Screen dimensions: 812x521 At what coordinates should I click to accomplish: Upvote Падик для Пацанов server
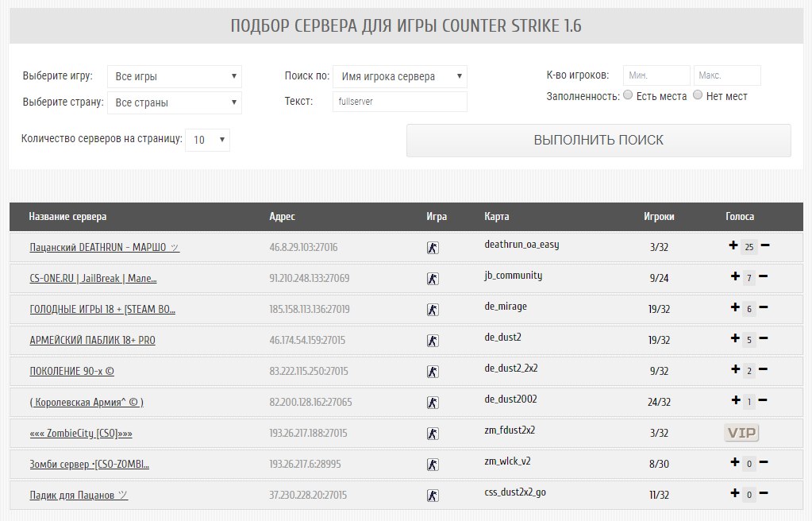pos(735,493)
